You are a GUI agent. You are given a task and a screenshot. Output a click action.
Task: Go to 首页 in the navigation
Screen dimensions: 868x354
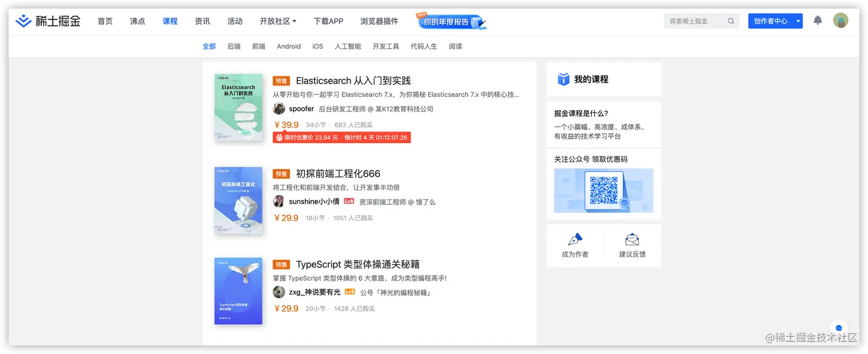(x=105, y=21)
